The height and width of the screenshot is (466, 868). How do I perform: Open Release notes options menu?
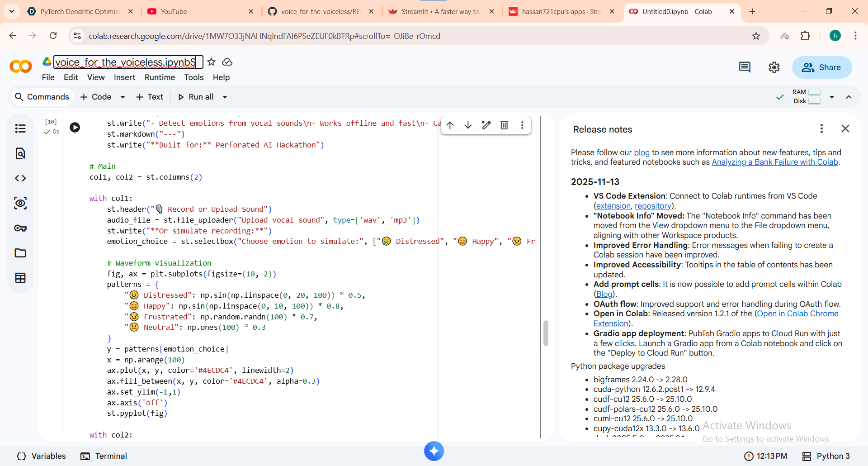click(x=821, y=129)
